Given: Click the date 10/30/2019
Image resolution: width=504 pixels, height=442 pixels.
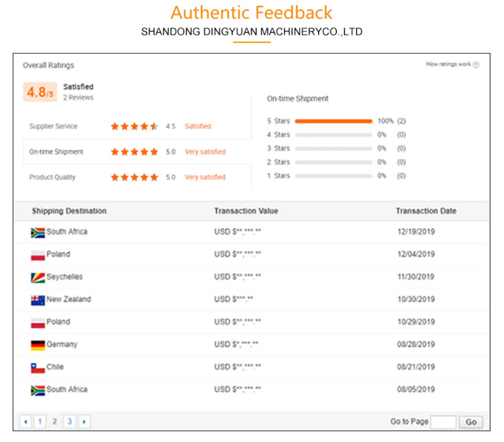Looking at the screenshot, I should coord(416,299).
